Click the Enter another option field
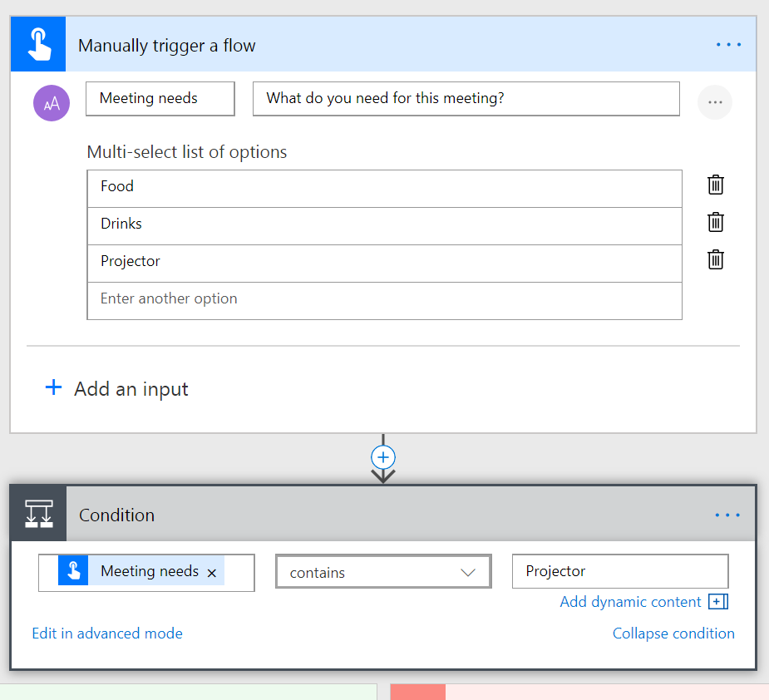This screenshot has height=700, width=769. (383, 299)
